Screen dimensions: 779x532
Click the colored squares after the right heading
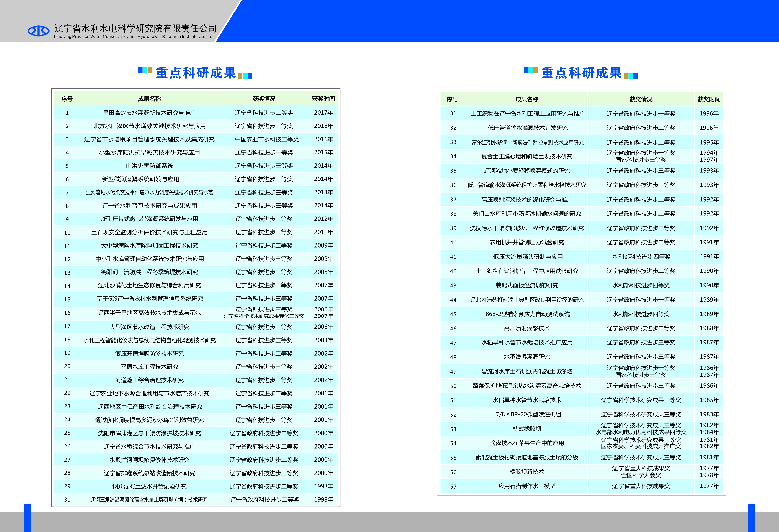(x=631, y=76)
